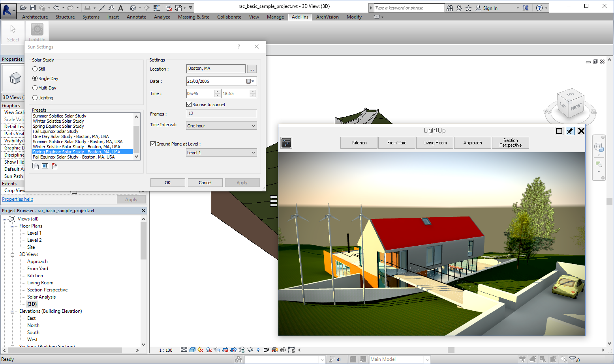
Task: Uncheck Ground Plane at Level option
Action: pyautogui.click(x=153, y=144)
